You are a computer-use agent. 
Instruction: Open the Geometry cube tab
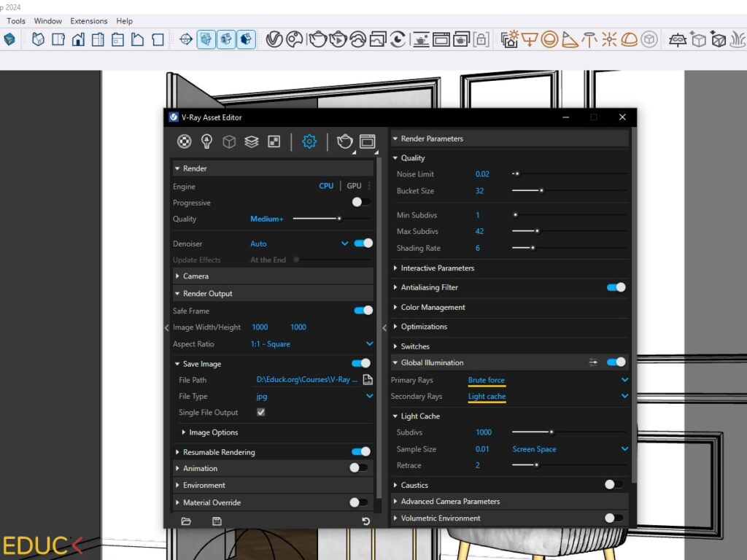229,141
